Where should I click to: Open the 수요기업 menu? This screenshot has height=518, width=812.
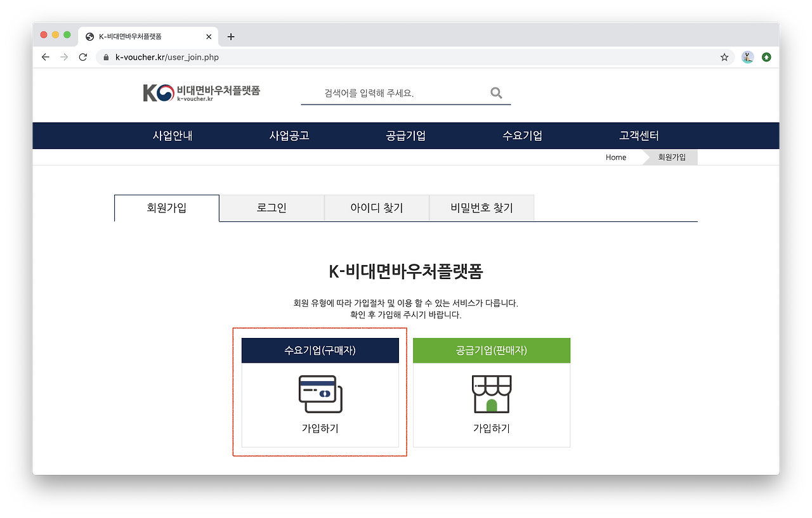[523, 136]
